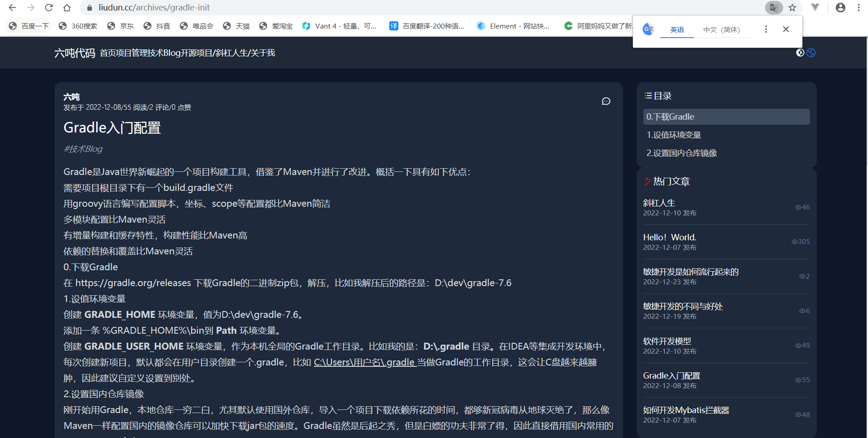
Task: Open /斜杠人生 in the navigation bar
Action: click(230, 53)
